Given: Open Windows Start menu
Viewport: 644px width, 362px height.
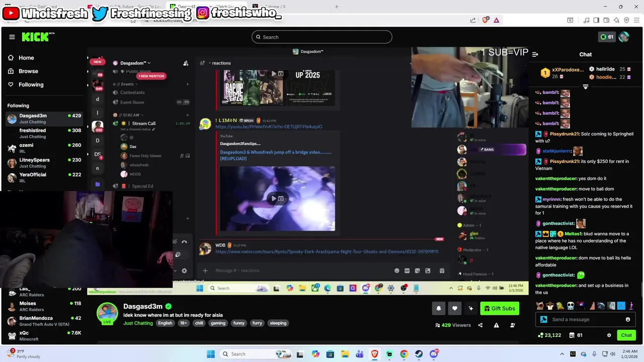Looking at the screenshot, I should [211, 354].
